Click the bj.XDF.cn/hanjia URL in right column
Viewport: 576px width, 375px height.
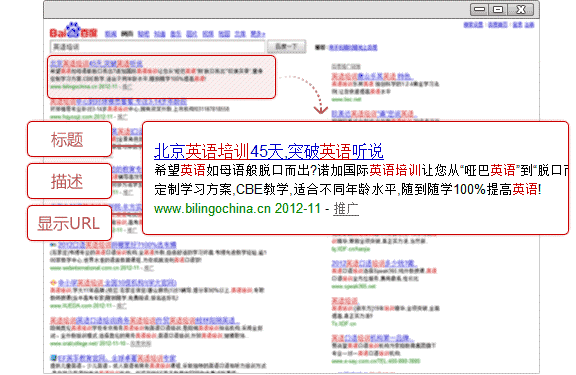pos(351,249)
